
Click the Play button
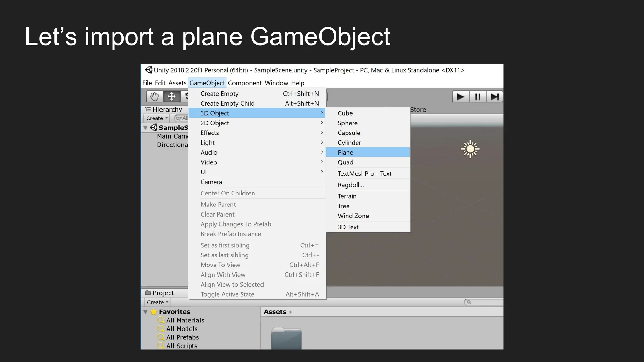click(461, 97)
